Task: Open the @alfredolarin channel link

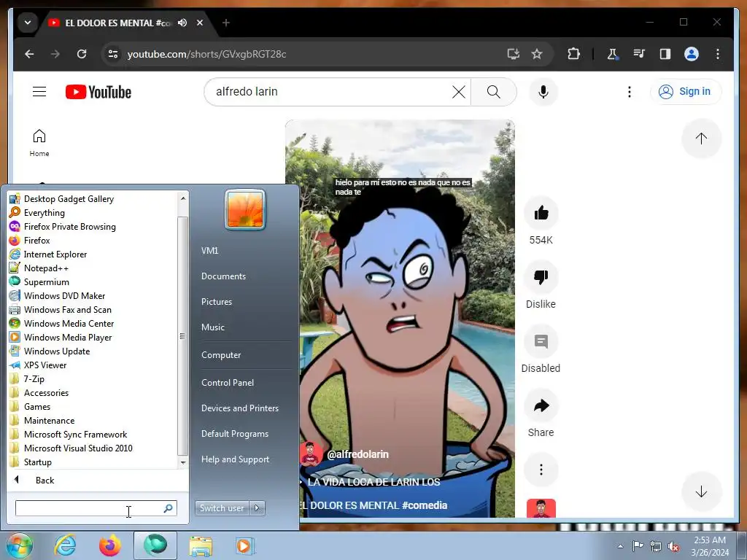Action: click(357, 454)
